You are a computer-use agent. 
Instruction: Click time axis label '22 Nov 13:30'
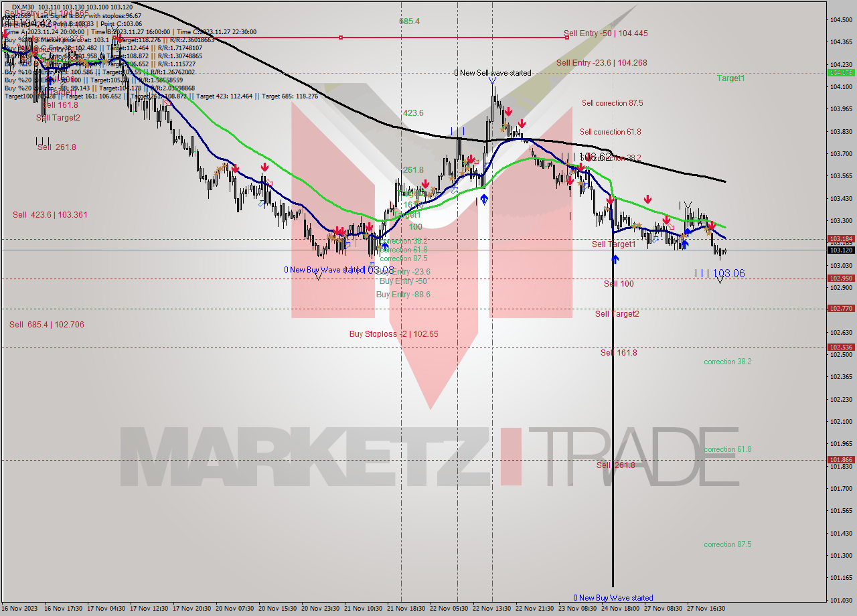493,609
